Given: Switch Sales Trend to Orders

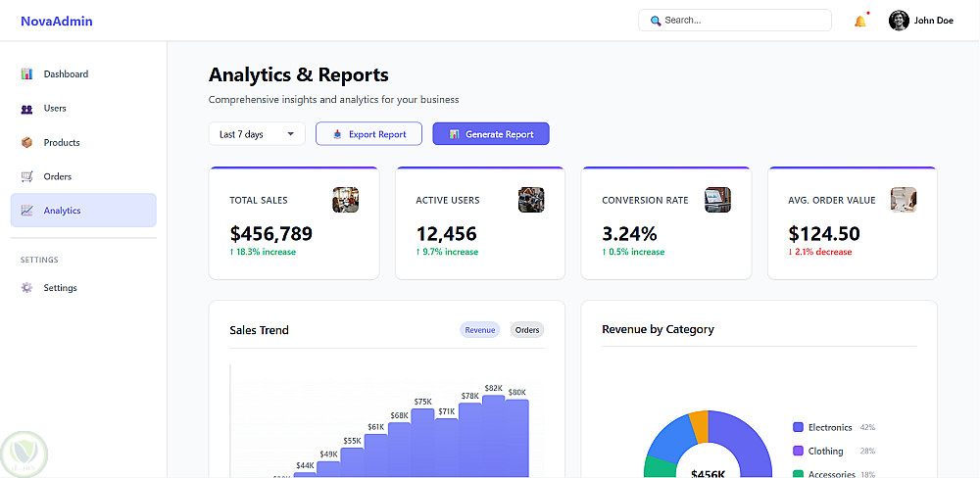Looking at the screenshot, I should click(x=527, y=330).
